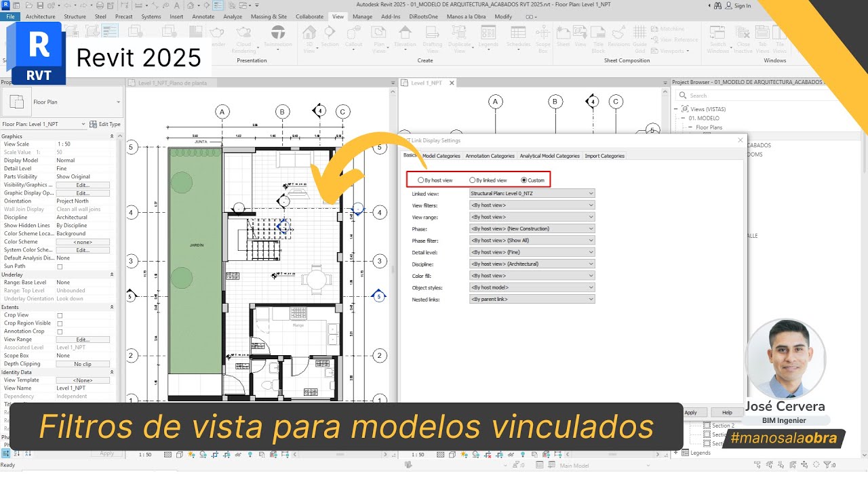868x488 pixels.
Task: Open the Linked view dropdown
Action: [x=532, y=193]
